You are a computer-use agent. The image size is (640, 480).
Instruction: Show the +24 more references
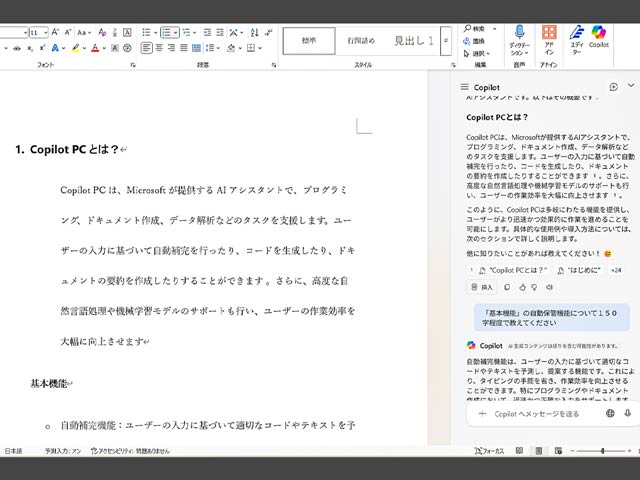pyautogui.click(x=616, y=270)
